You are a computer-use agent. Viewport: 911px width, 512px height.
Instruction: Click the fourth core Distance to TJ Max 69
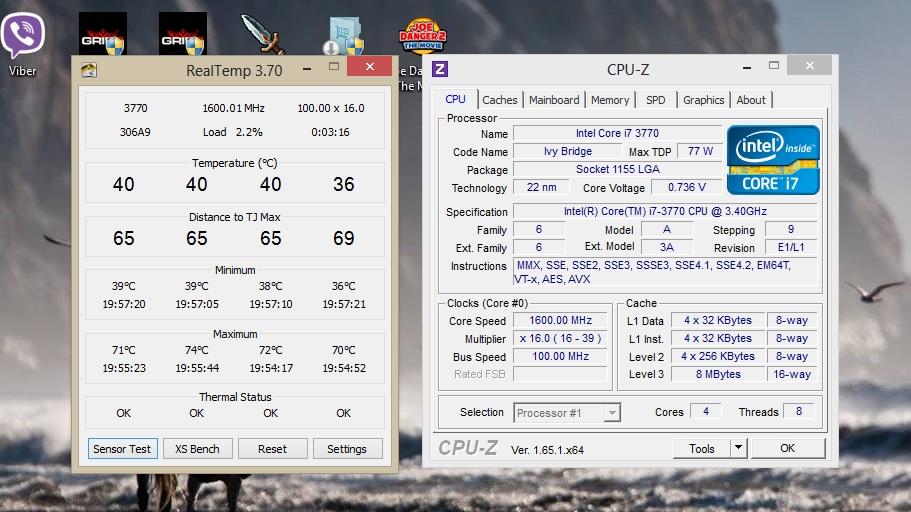(x=343, y=238)
